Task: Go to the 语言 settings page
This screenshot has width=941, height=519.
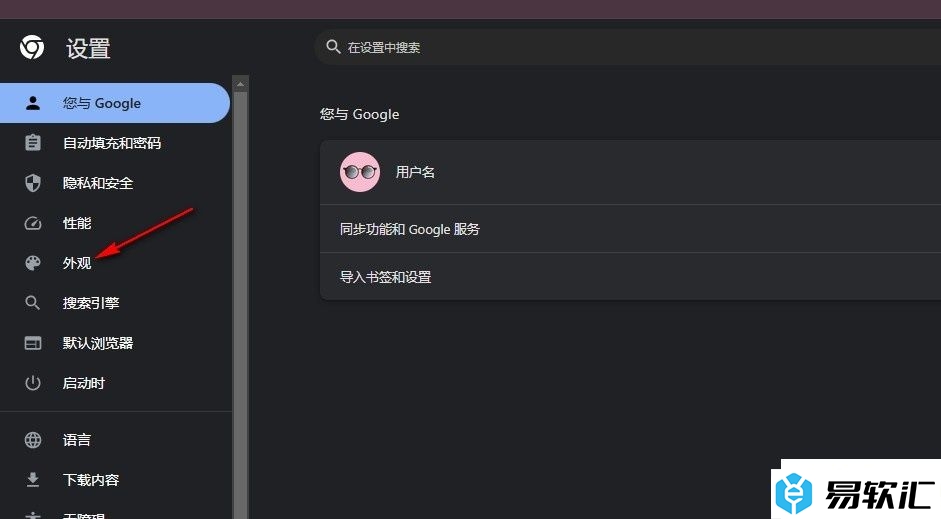Action: point(115,440)
